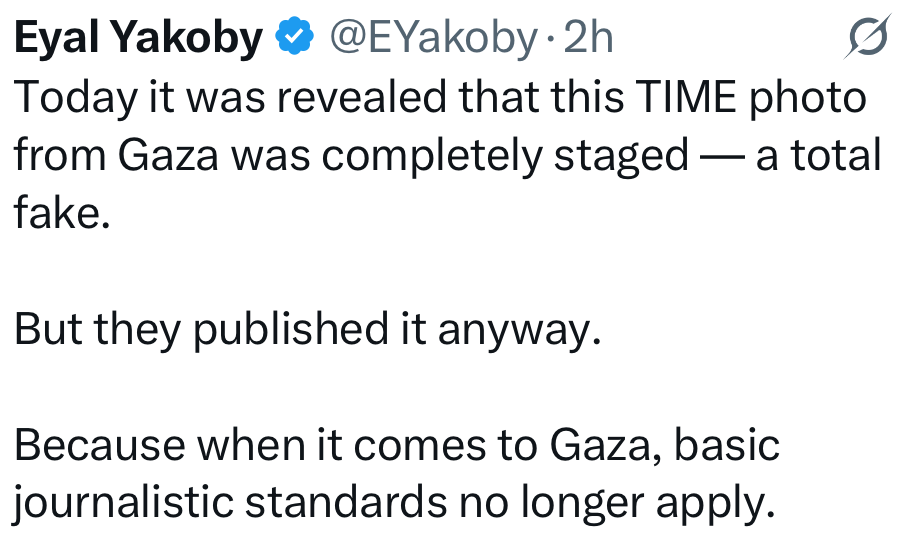The width and height of the screenshot is (910, 545).
Task: Open the tweet via 2h timestamp
Action: coord(588,38)
